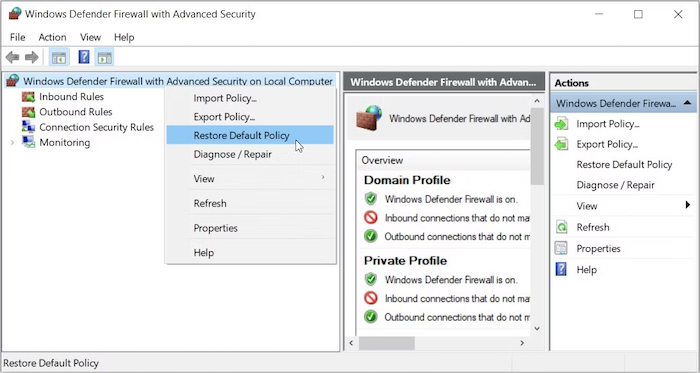
Task: Choose Refresh in context menu
Action: (250, 203)
